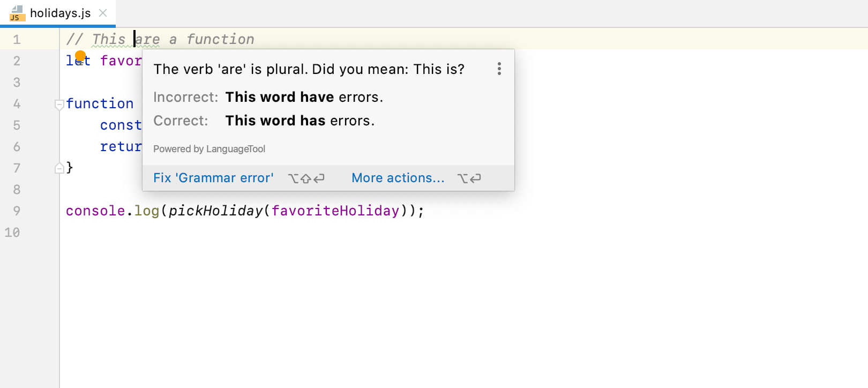Click the 'function' keyword on line 4

tap(100, 103)
